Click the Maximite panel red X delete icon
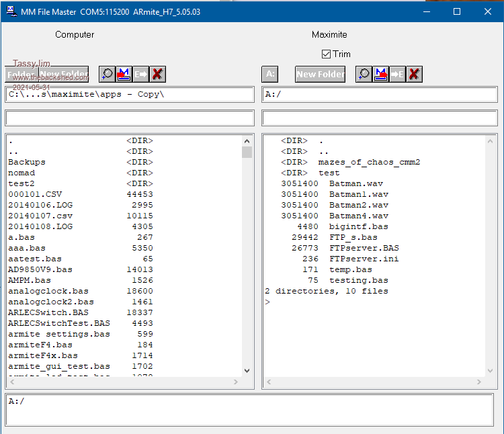Screen dimensions: 504x434 pyautogui.click(x=414, y=74)
